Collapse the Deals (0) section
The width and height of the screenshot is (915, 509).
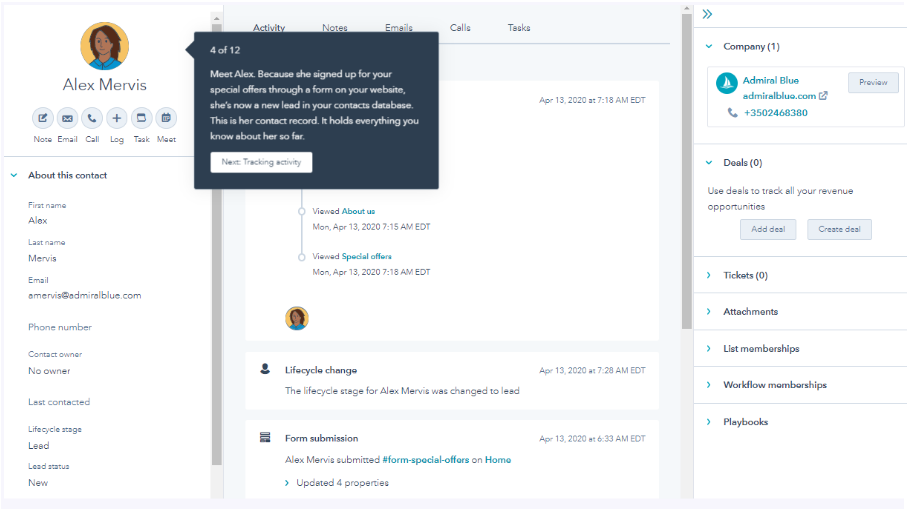pos(709,162)
